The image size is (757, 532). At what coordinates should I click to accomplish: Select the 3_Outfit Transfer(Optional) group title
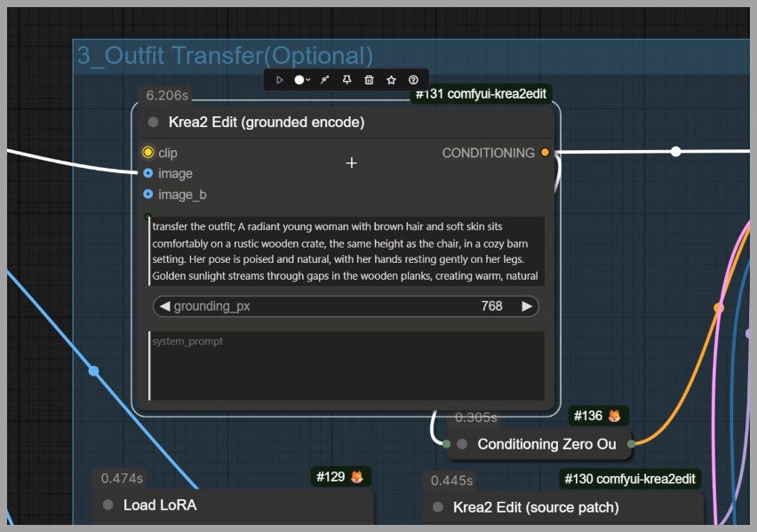click(225, 56)
